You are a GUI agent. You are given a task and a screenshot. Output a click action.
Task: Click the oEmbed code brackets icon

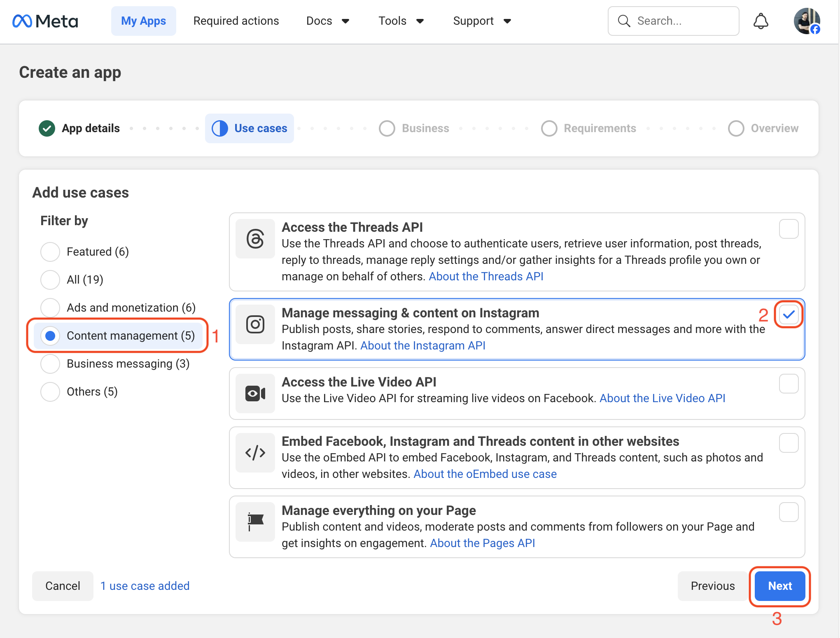pyautogui.click(x=255, y=453)
